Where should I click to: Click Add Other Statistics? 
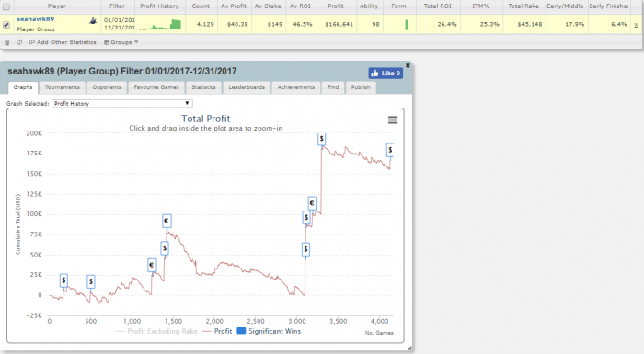pyautogui.click(x=63, y=42)
